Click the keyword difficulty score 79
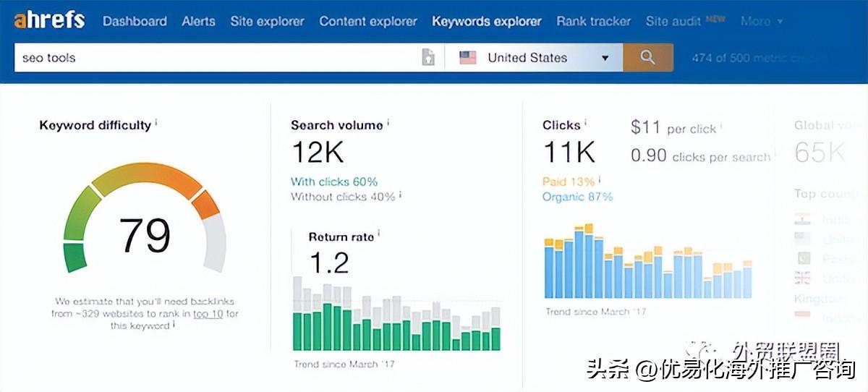 145,236
